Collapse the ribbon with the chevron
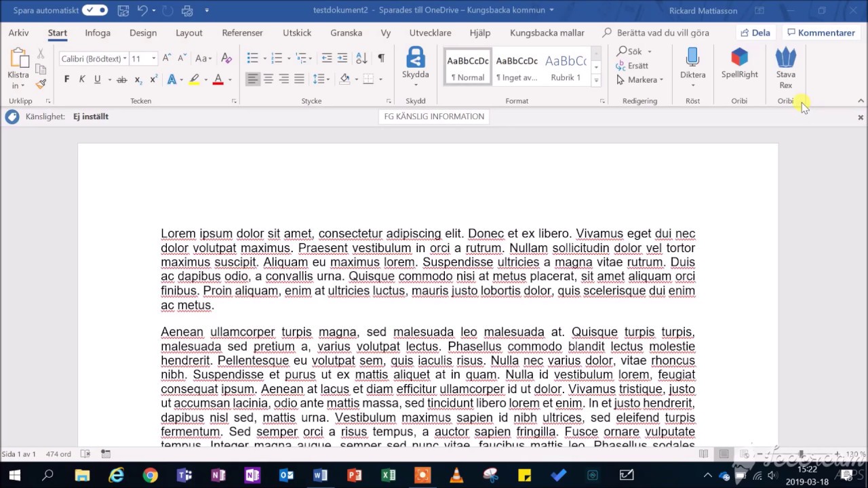This screenshot has height=488, width=868. [861, 101]
